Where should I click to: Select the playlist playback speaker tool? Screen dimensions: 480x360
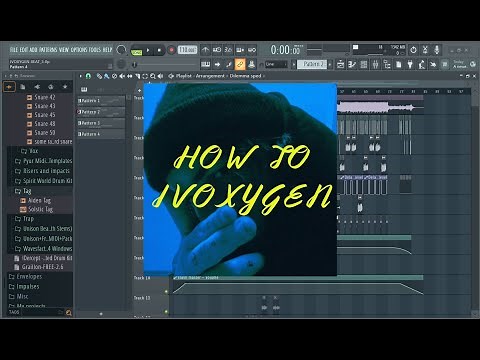(160, 76)
